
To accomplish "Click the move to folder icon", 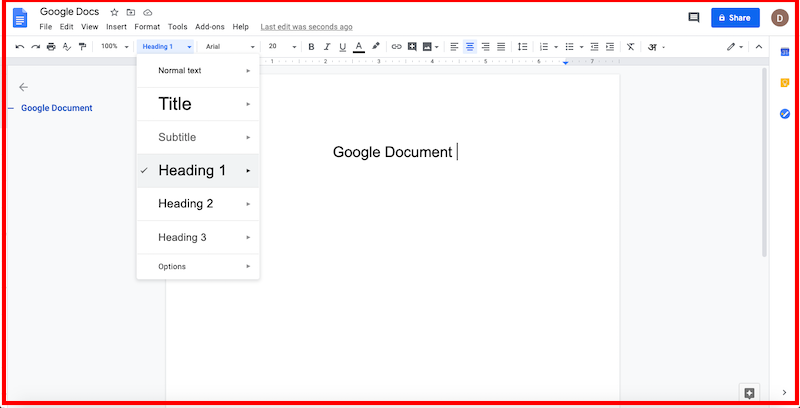I will click(x=131, y=12).
